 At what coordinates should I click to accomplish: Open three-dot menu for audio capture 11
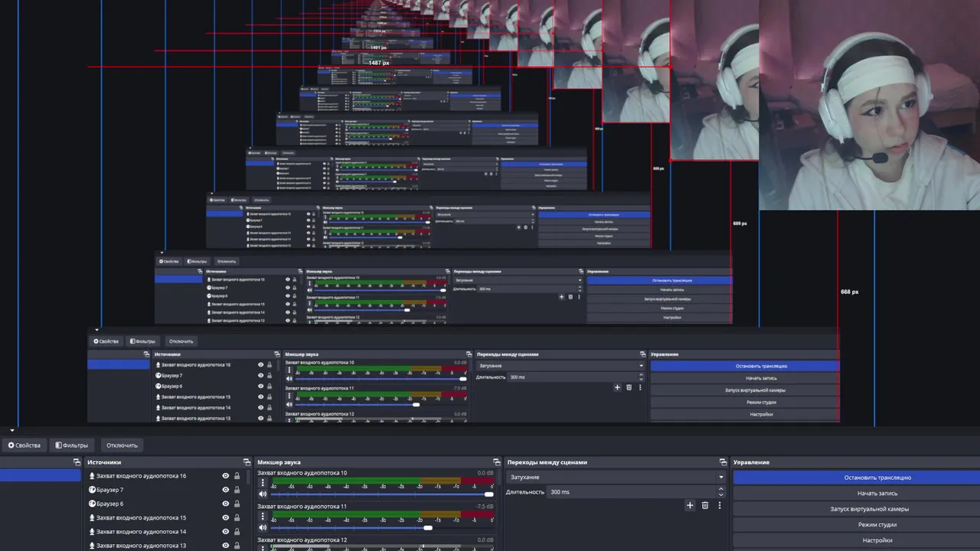263,516
